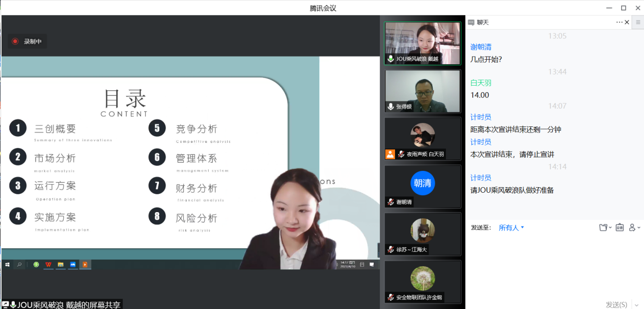Image resolution: width=644 pixels, height=309 pixels.
Task: Select 张得银's video thumbnail
Action: (422, 91)
